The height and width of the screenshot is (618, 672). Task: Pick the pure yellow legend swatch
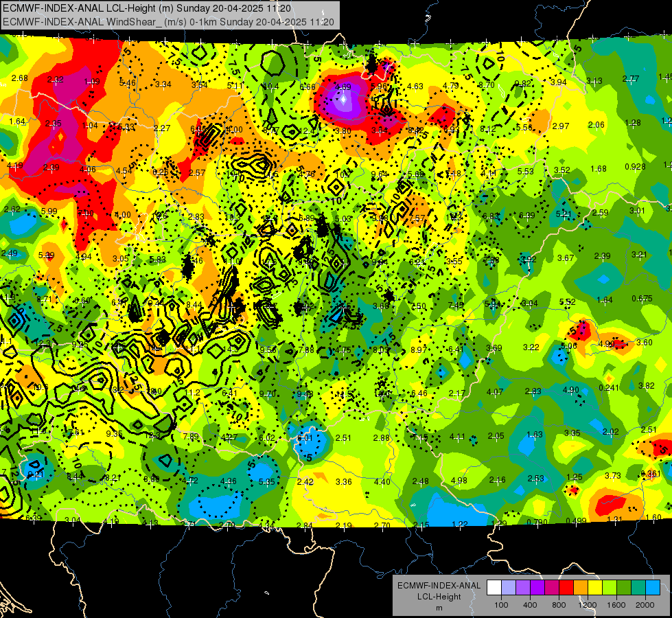(x=595, y=588)
